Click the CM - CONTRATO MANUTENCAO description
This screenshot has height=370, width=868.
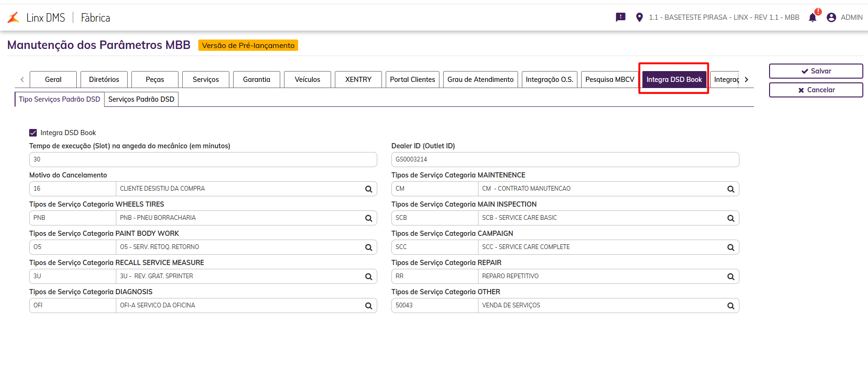(526, 189)
